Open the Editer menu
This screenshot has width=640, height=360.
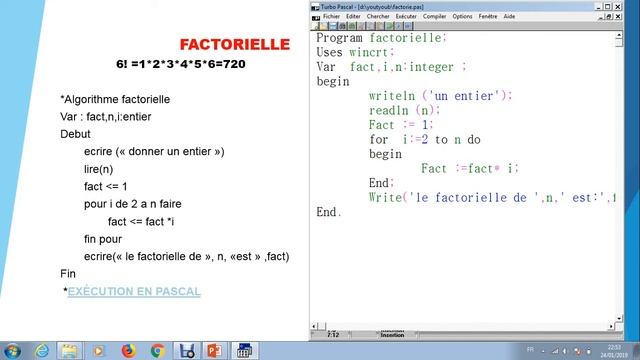click(353, 16)
